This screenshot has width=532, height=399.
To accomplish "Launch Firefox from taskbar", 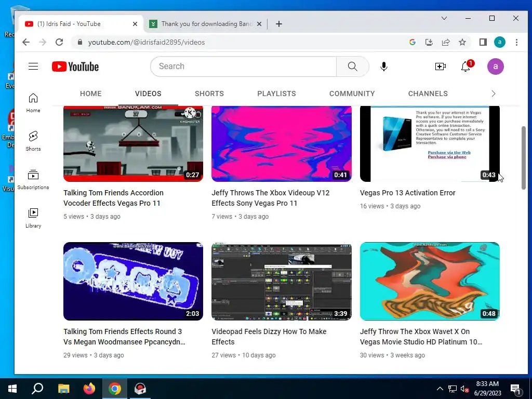I will pyautogui.click(x=89, y=389).
